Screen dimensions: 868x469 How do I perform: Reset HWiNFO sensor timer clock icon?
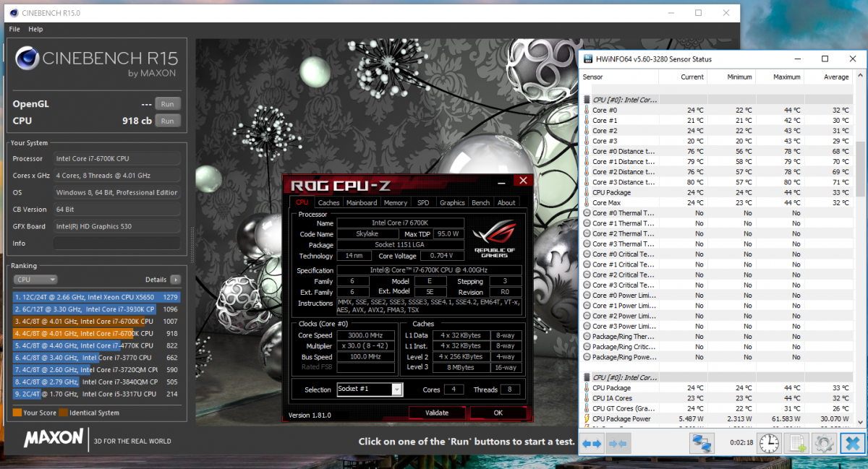769,443
